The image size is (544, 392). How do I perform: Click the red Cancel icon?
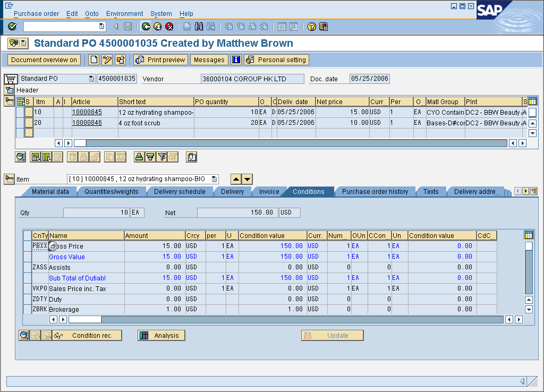pos(169,27)
